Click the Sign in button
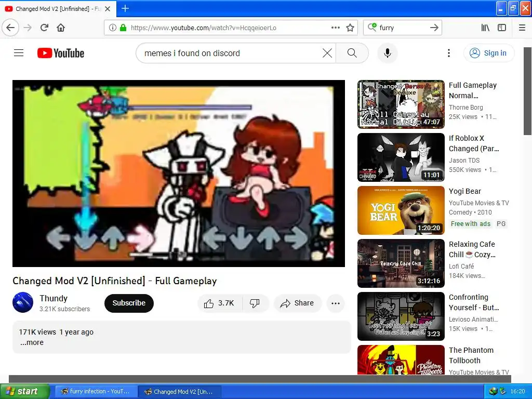 tap(489, 54)
